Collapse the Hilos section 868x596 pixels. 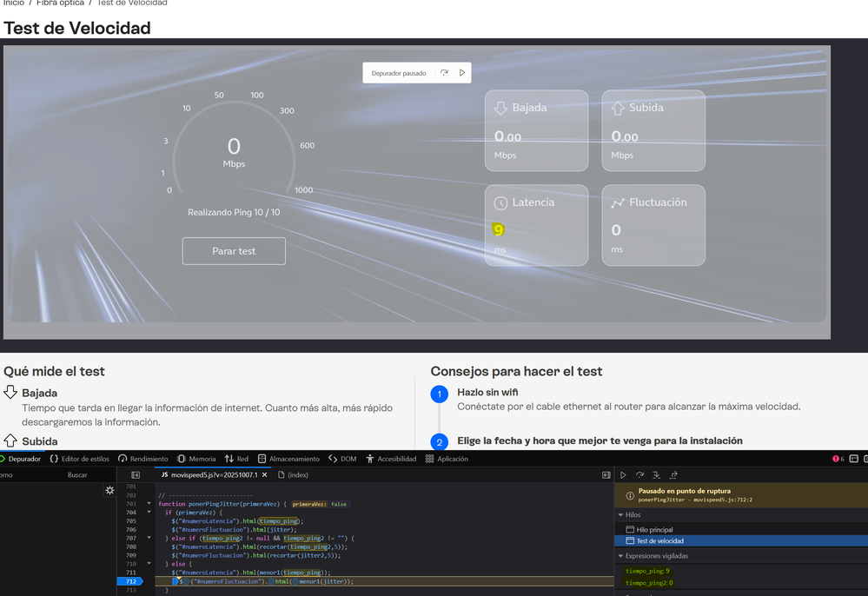(x=621, y=515)
